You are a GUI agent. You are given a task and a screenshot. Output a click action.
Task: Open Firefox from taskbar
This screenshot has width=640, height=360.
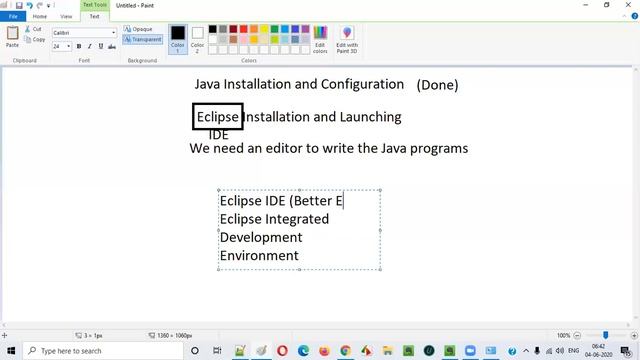pyautogui.click(x=324, y=351)
